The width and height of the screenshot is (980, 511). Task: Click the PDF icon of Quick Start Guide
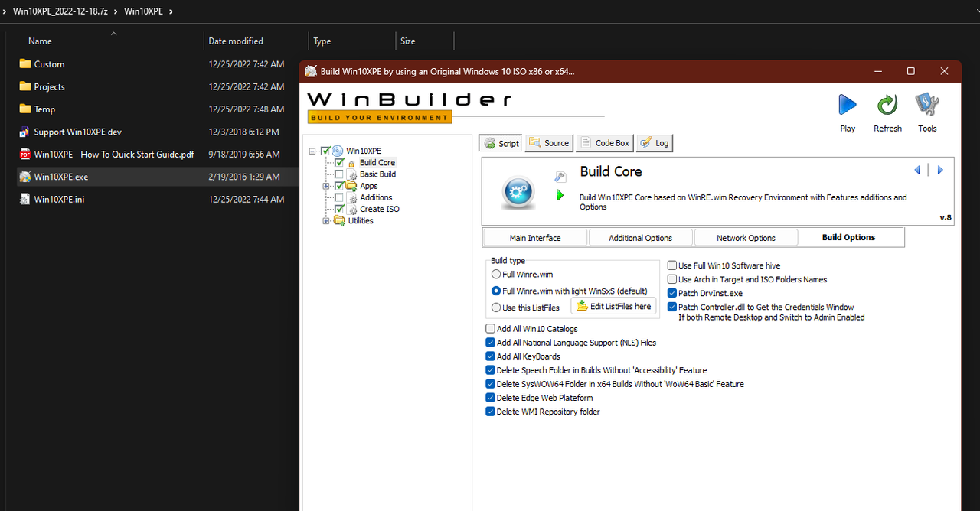pos(25,154)
